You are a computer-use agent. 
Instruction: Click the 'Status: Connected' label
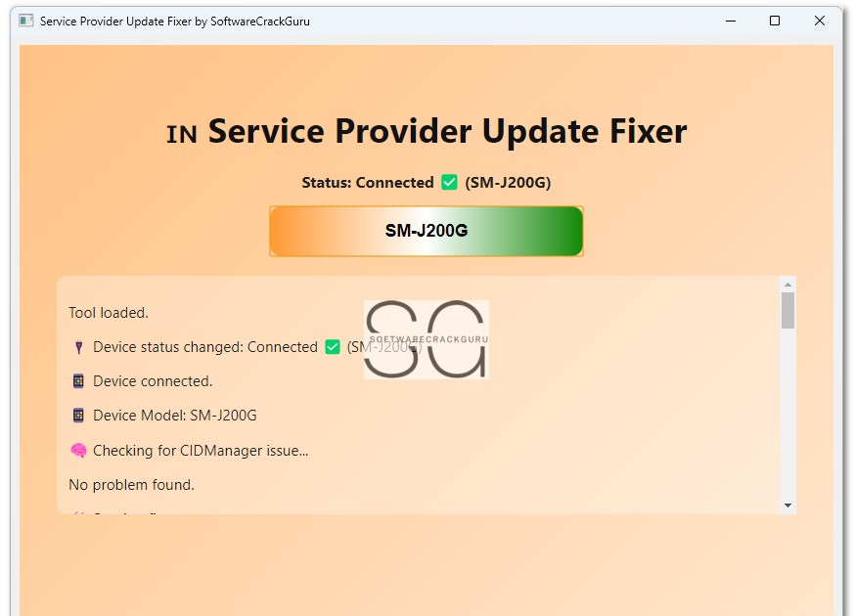pyautogui.click(x=368, y=182)
